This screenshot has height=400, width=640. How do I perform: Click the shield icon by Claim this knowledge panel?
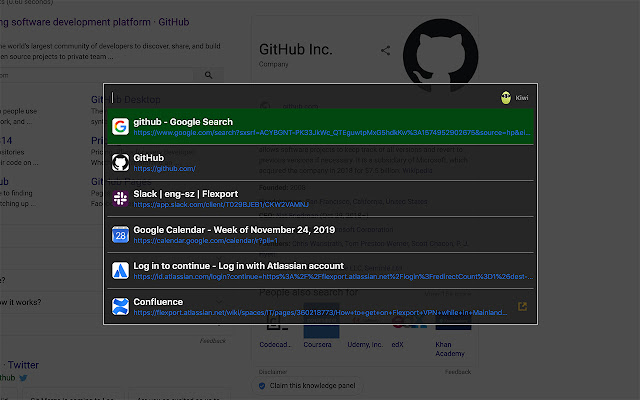262,385
